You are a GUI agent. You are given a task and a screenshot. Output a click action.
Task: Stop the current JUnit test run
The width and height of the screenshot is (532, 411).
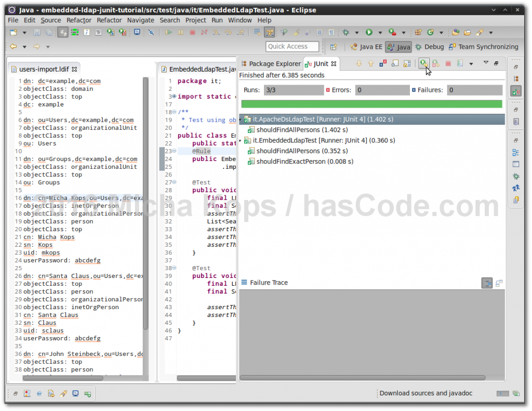tap(448, 64)
